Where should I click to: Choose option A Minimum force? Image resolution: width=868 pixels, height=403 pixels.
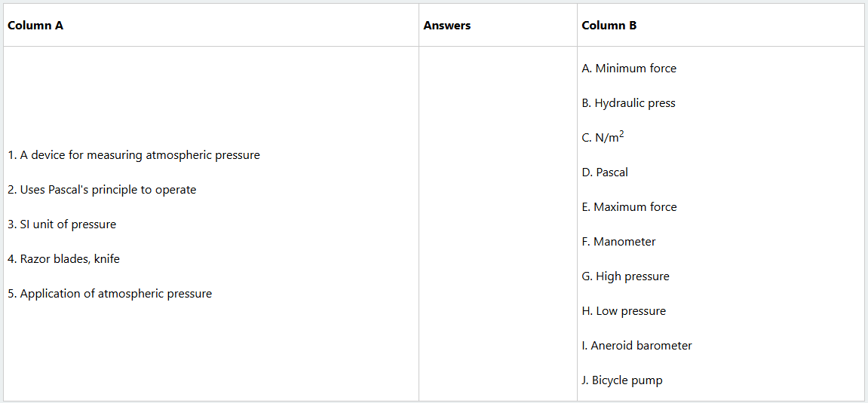(629, 69)
